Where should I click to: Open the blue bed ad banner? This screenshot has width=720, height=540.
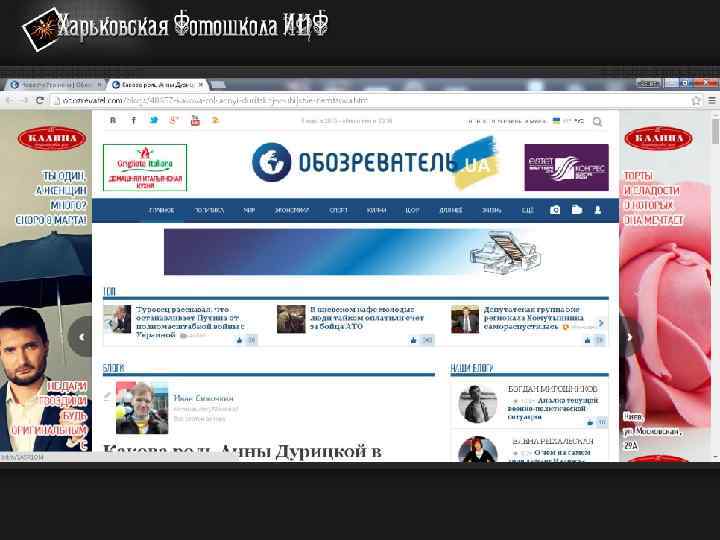pos(354,252)
